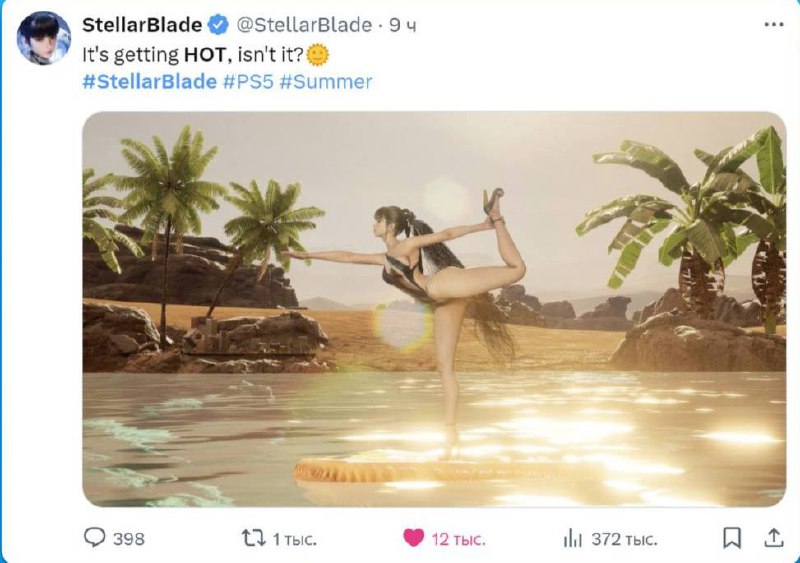The height and width of the screenshot is (563, 800).
Task: Open the @StellarBlade handle link
Action: (x=304, y=25)
